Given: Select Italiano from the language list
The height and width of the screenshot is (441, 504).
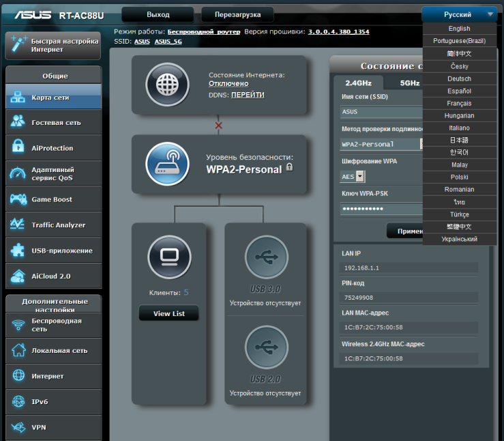Looking at the screenshot, I should pos(459,128).
